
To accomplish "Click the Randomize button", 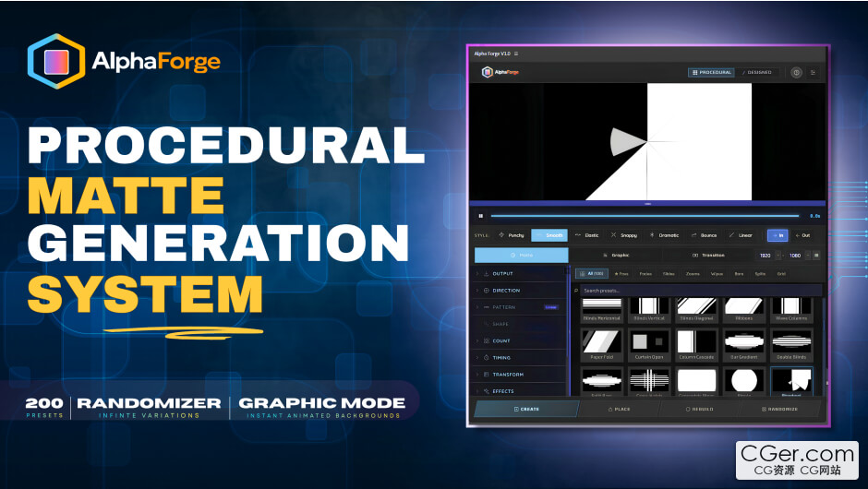I will pos(779,410).
